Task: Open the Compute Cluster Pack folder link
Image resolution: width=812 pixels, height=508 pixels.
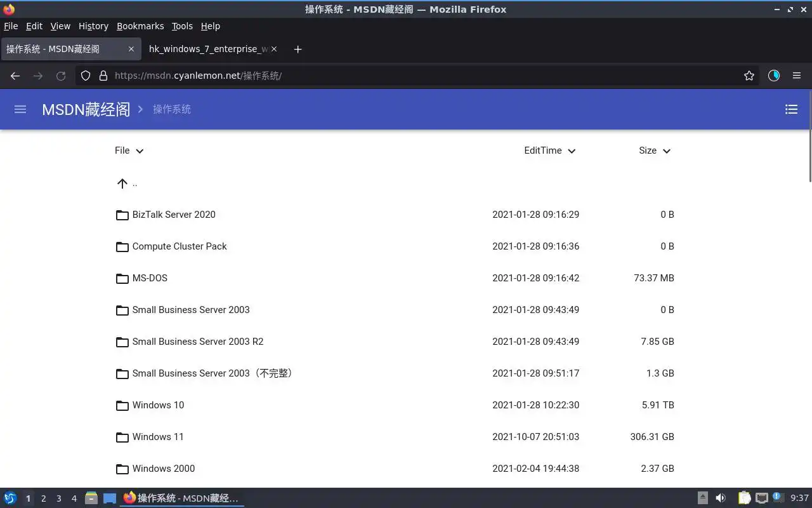Action: 180,246
